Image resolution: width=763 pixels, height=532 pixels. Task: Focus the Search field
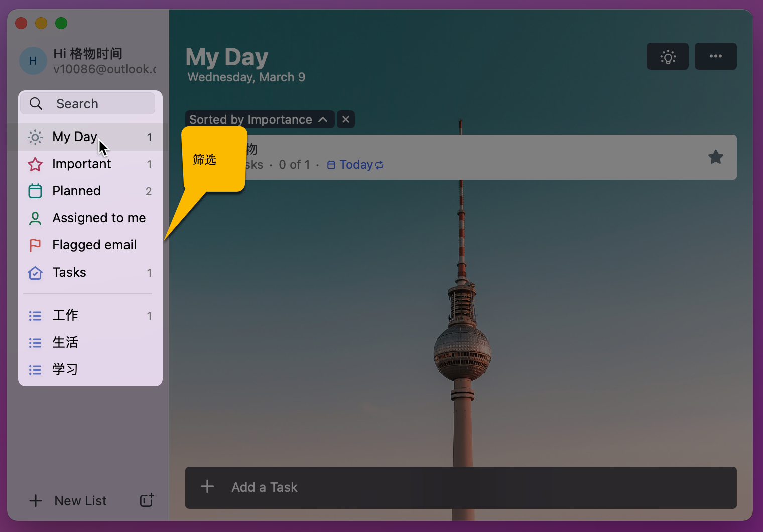click(87, 103)
